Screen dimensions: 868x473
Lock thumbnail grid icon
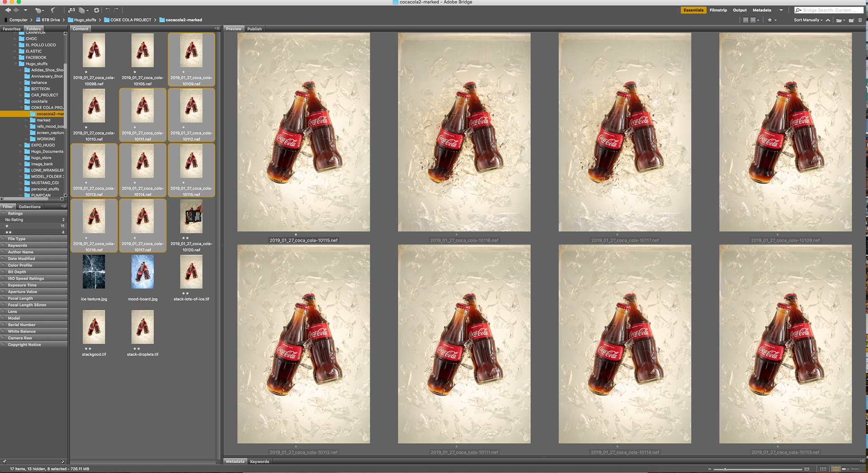coord(823,469)
